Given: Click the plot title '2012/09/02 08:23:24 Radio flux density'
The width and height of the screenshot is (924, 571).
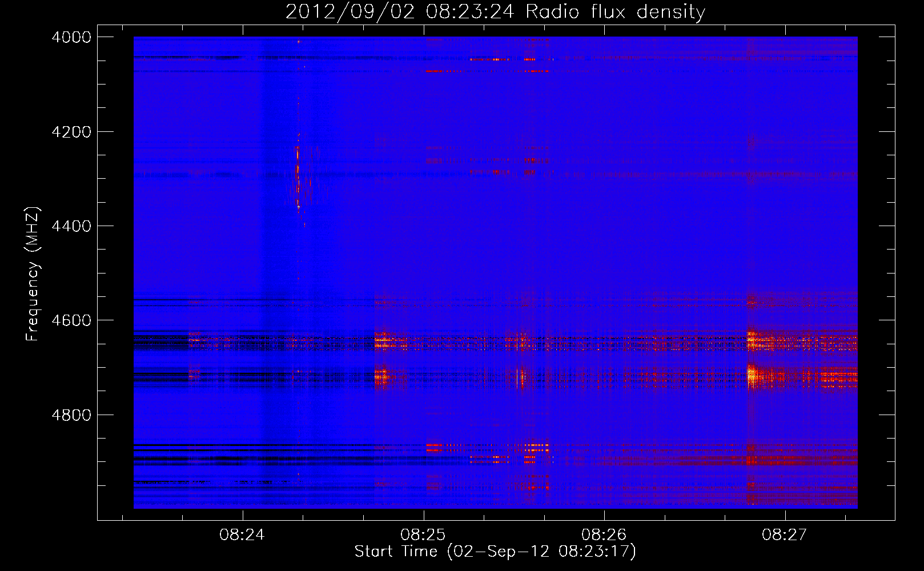Looking at the screenshot, I should [x=495, y=12].
